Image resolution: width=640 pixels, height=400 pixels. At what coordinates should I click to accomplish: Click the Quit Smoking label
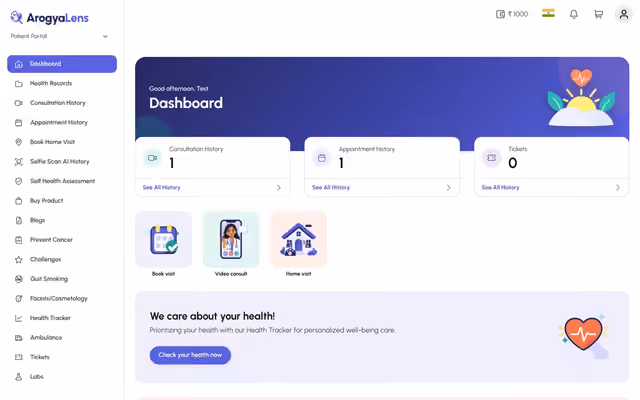pyautogui.click(x=49, y=279)
